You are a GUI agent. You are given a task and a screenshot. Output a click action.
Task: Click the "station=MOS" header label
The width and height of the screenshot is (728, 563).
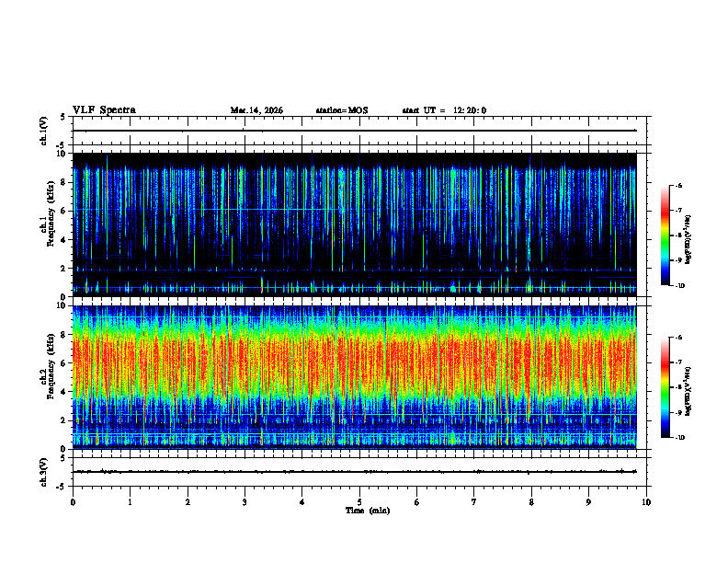click(x=342, y=110)
